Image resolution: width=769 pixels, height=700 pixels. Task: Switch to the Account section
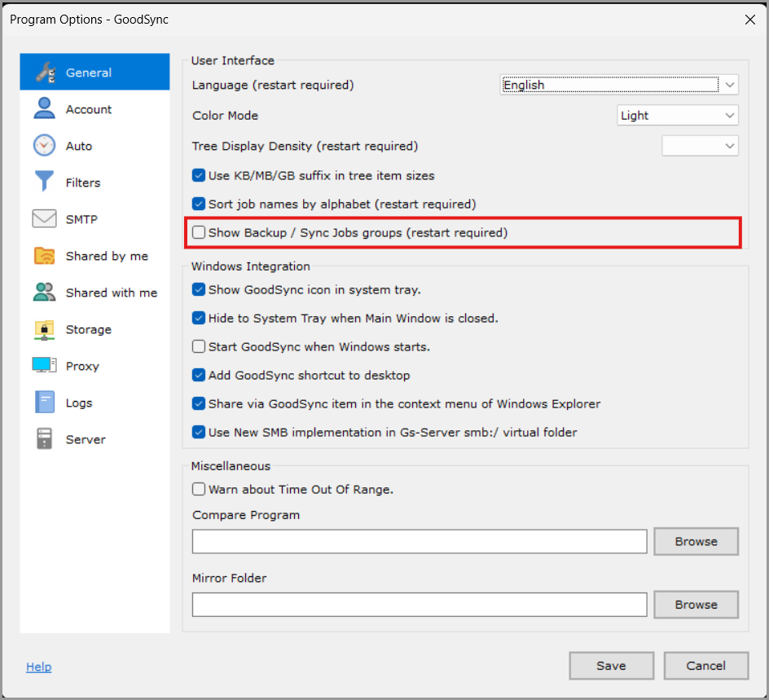(94, 109)
